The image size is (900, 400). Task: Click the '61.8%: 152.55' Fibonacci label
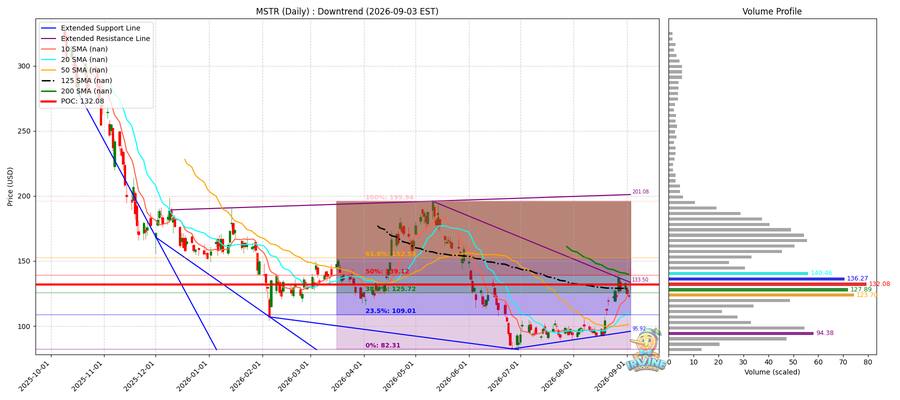(389, 254)
